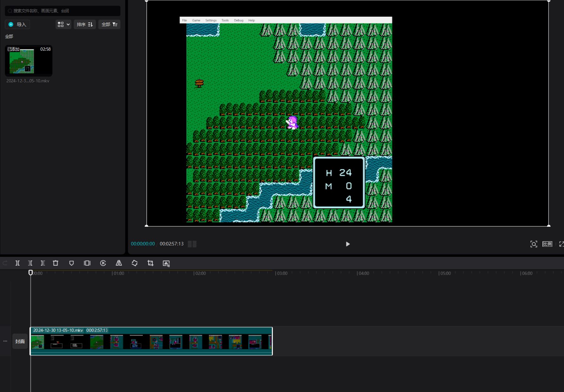Click the fullscreen preview icon

coord(561,244)
